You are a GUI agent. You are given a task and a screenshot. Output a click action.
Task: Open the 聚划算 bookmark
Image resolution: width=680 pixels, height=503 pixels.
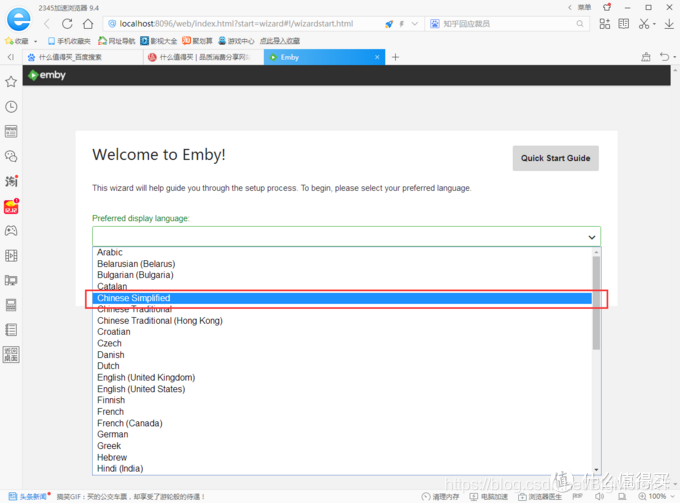pos(197,41)
